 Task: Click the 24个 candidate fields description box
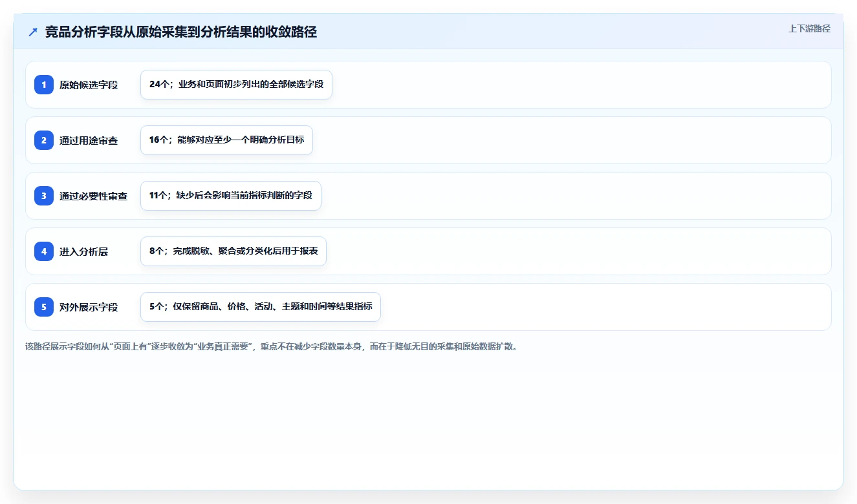coord(236,85)
